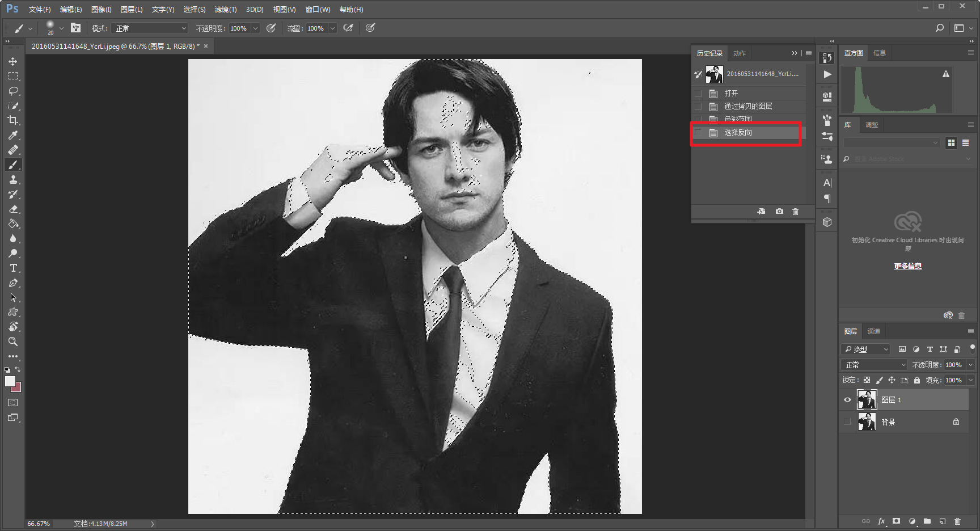Select the Healing Brush tool
This screenshot has width=980, height=531.
pyautogui.click(x=13, y=150)
